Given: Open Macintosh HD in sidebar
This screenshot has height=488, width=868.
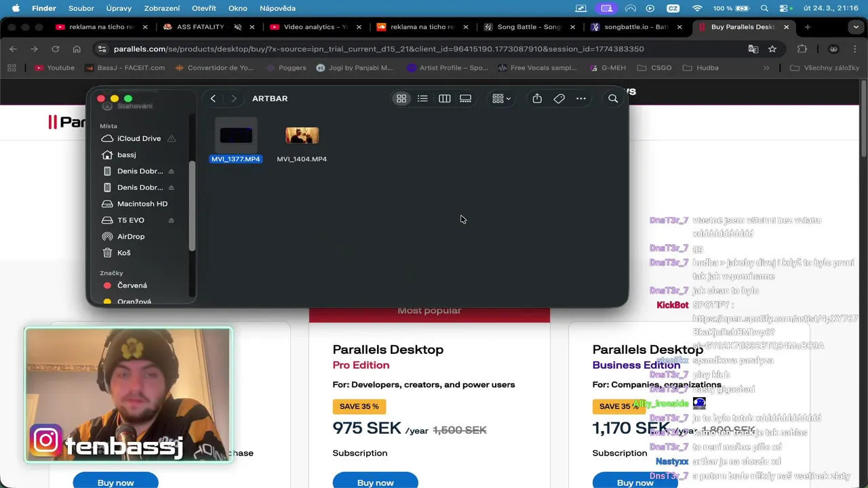Looking at the screenshot, I should pyautogui.click(x=142, y=203).
